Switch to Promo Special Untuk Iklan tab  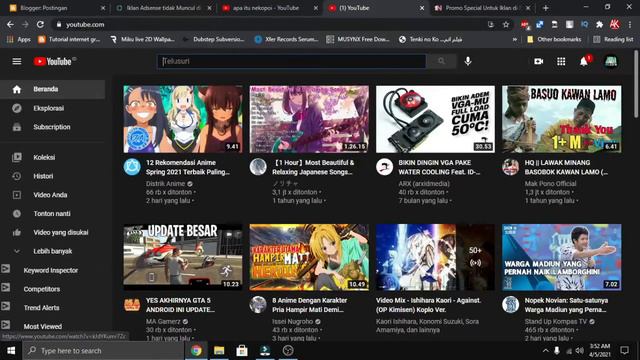(482, 8)
